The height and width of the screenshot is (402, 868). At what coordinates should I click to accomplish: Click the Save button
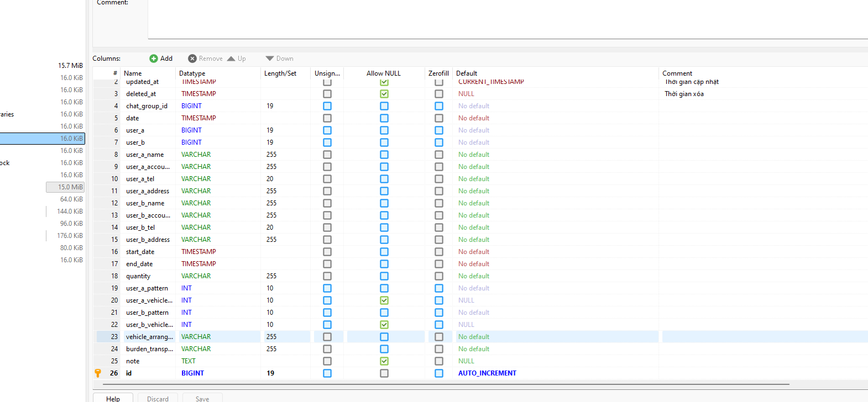click(x=202, y=398)
